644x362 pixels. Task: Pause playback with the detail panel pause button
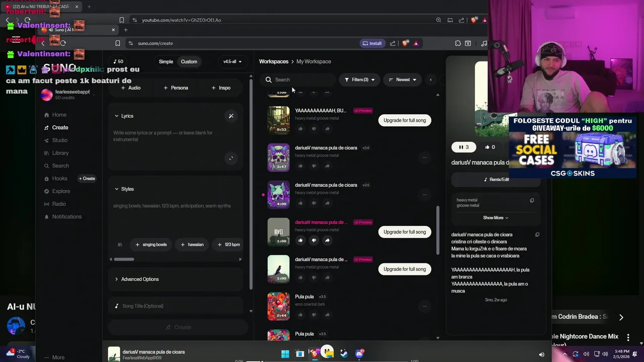click(x=463, y=147)
